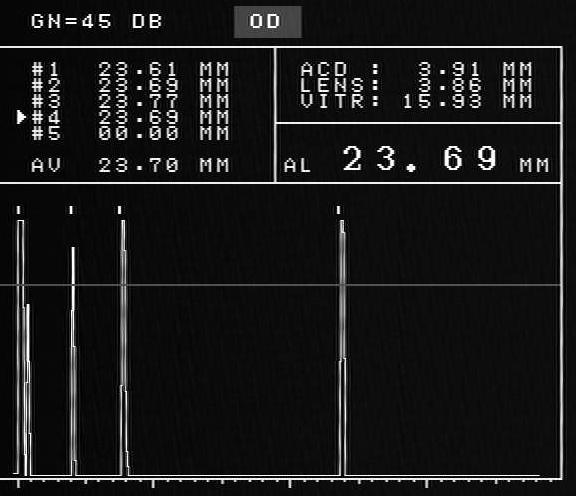Click the horizontal threshold line across the scan
576x496 pixels.
click(x=281, y=285)
